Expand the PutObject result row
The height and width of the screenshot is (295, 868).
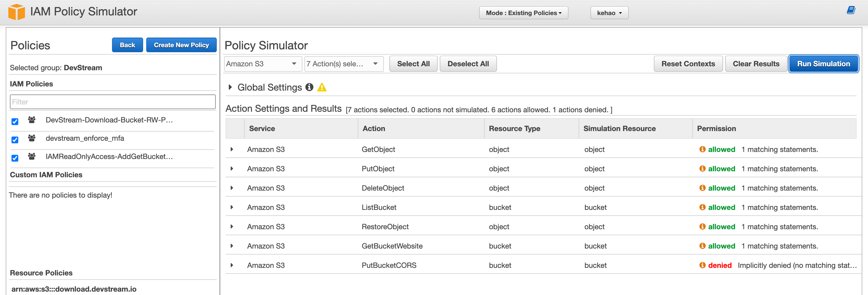tap(232, 168)
